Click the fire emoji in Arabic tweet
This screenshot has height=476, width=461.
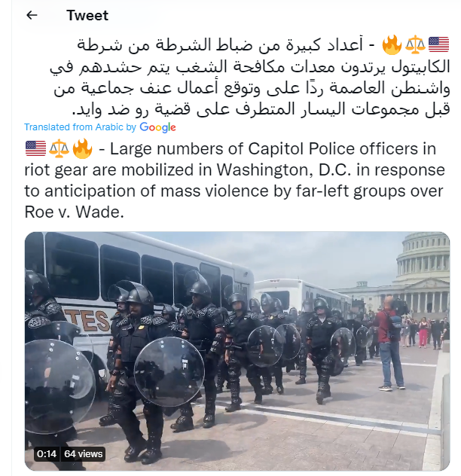392,44
